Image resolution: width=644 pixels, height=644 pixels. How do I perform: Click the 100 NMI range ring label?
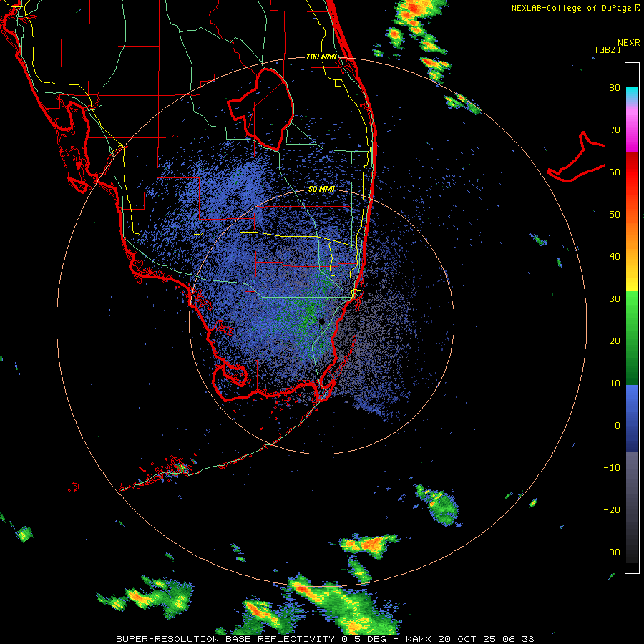(x=321, y=57)
